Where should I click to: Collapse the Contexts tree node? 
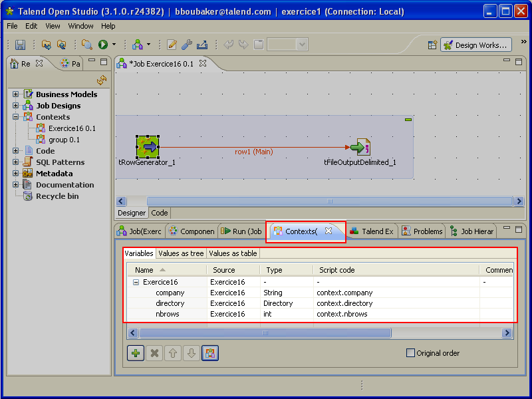coord(16,117)
